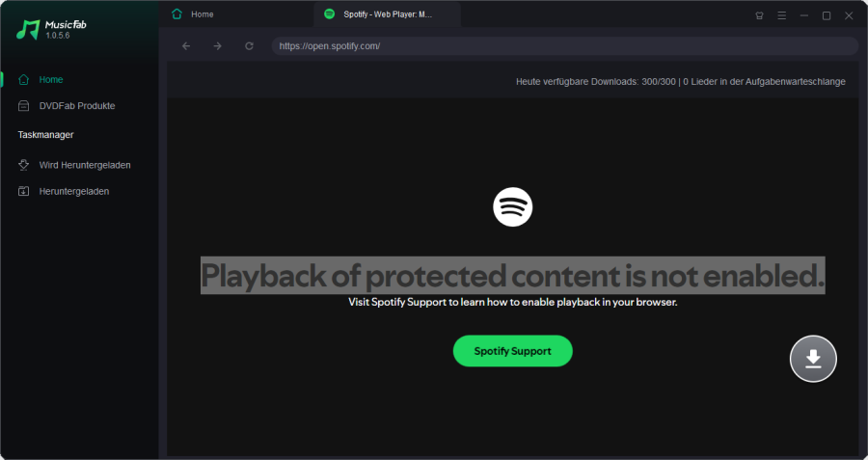Click the version number 1.0.5.6

pyautogui.click(x=58, y=36)
